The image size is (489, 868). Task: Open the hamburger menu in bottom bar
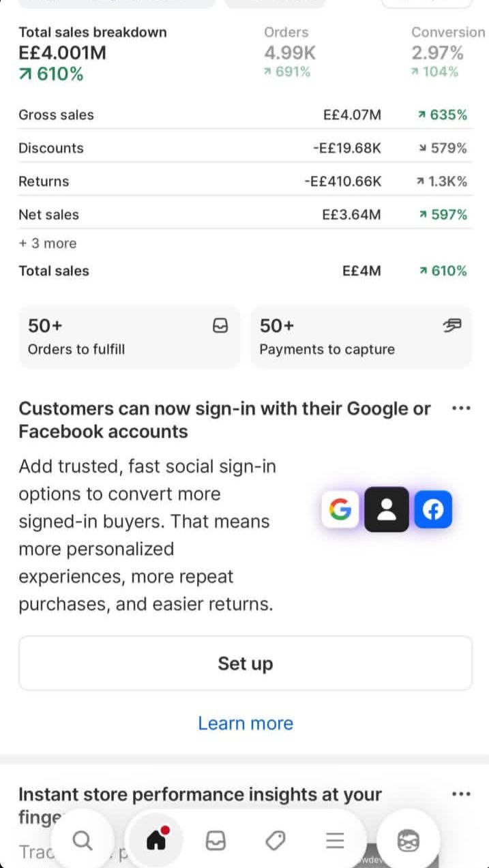point(335,841)
